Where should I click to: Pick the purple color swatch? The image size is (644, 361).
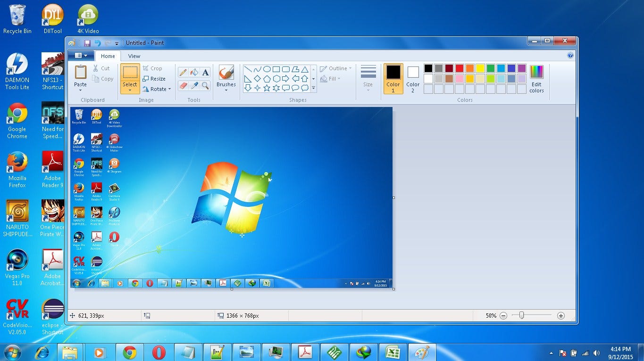(522, 68)
